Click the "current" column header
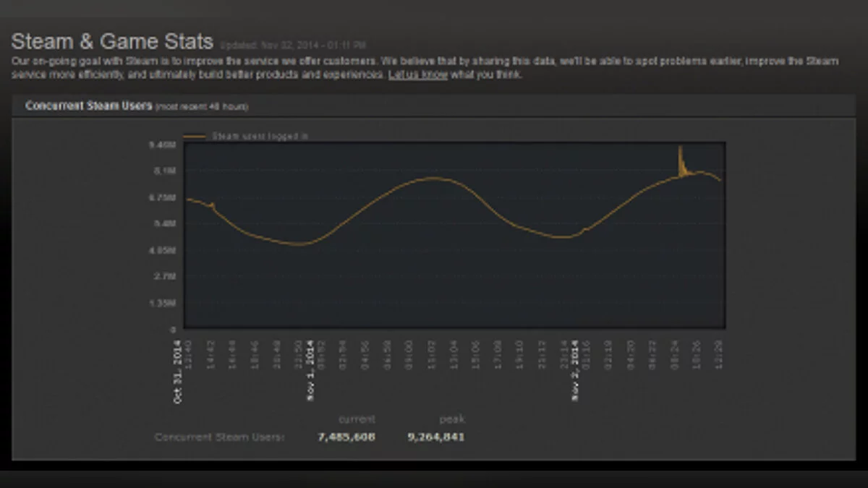Viewport: 868px width, 488px height. coord(357,419)
